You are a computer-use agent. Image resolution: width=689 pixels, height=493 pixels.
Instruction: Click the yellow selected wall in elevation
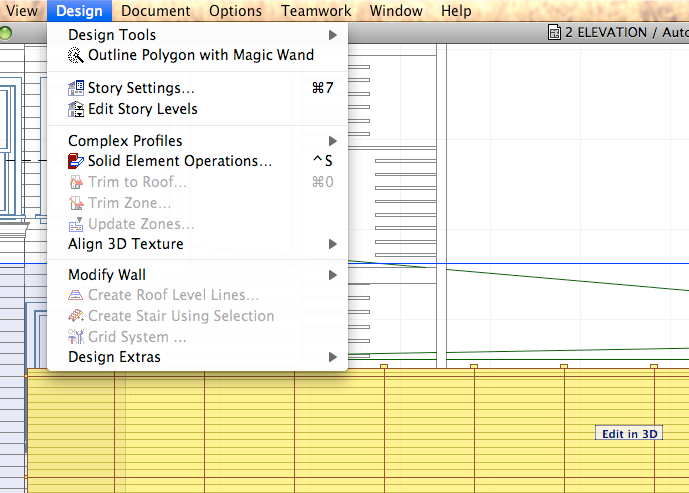[357, 431]
